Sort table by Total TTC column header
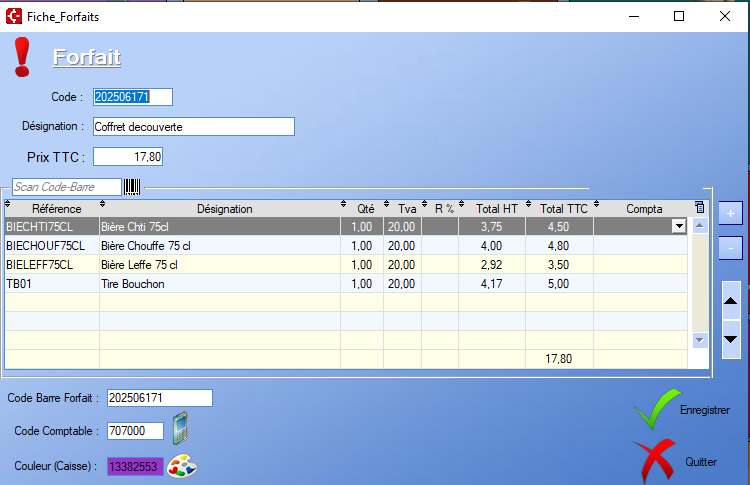This screenshot has height=485, width=750. click(x=563, y=209)
